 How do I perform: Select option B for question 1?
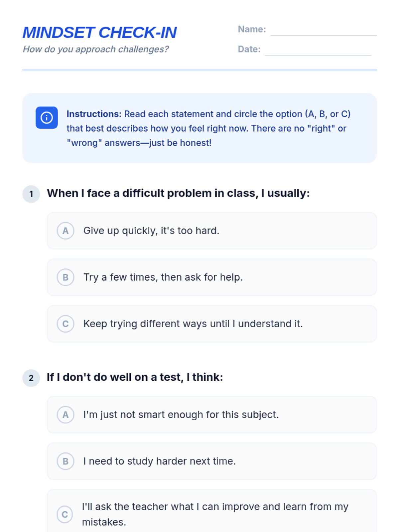[x=66, y=277]
